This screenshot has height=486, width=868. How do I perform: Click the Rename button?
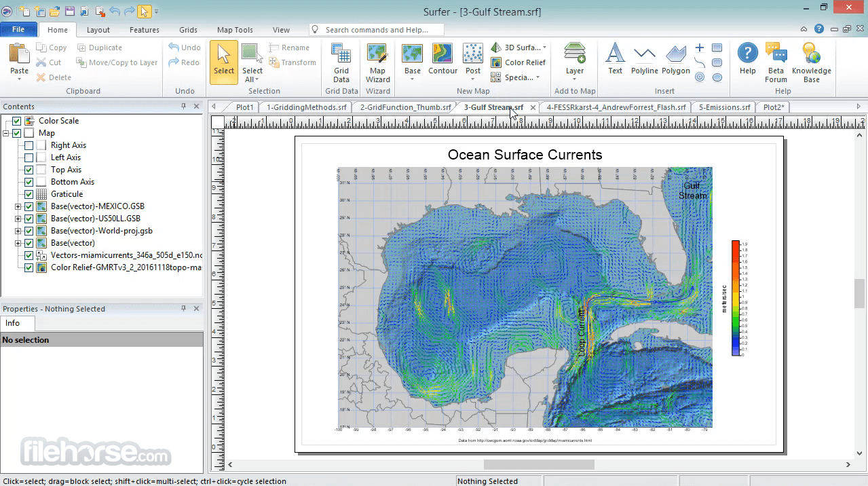[x=289, y=48]
